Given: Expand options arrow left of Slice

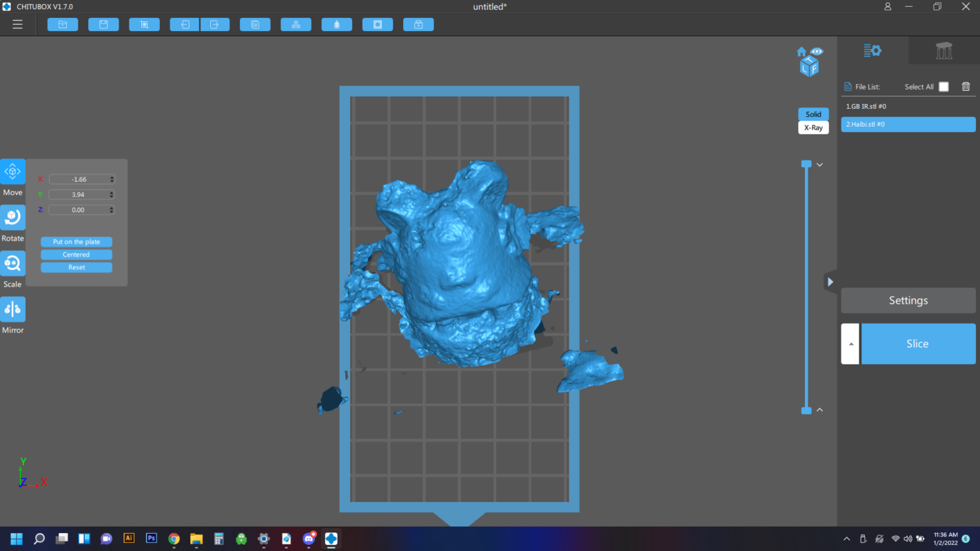Looking at the screenshot, I should tap(850, 344).
